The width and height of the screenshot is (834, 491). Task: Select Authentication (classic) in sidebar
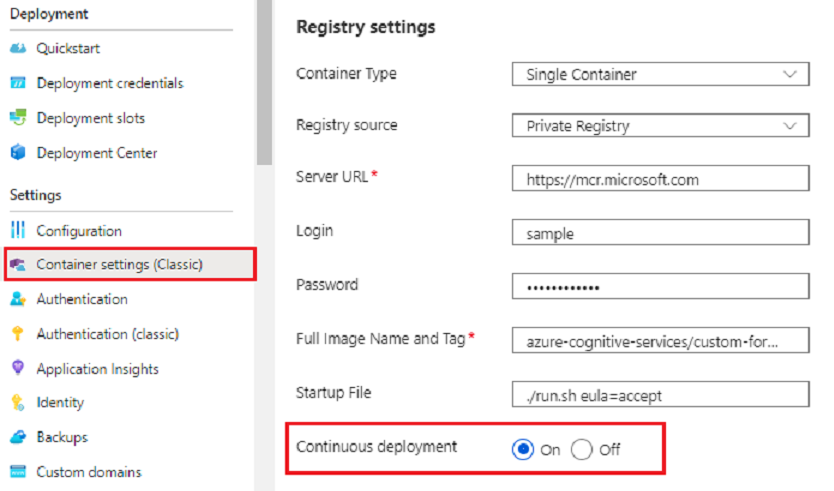pos(107,334)
